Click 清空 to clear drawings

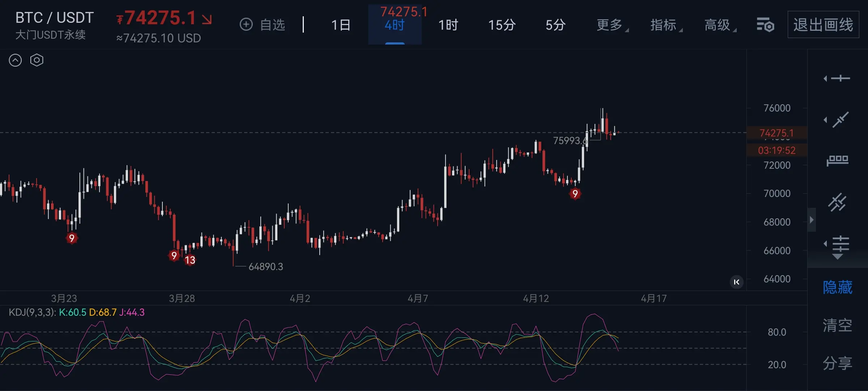[x=838, y=325]
